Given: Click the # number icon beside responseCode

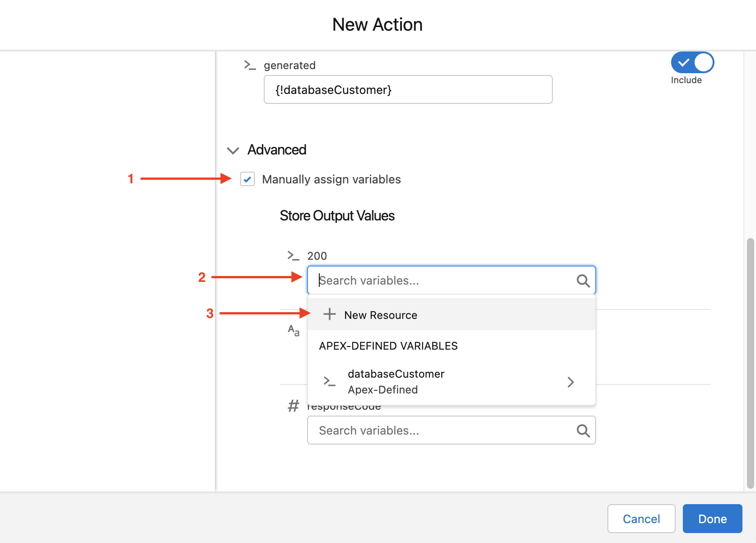Looking at the screenshot, I should 294,406.
